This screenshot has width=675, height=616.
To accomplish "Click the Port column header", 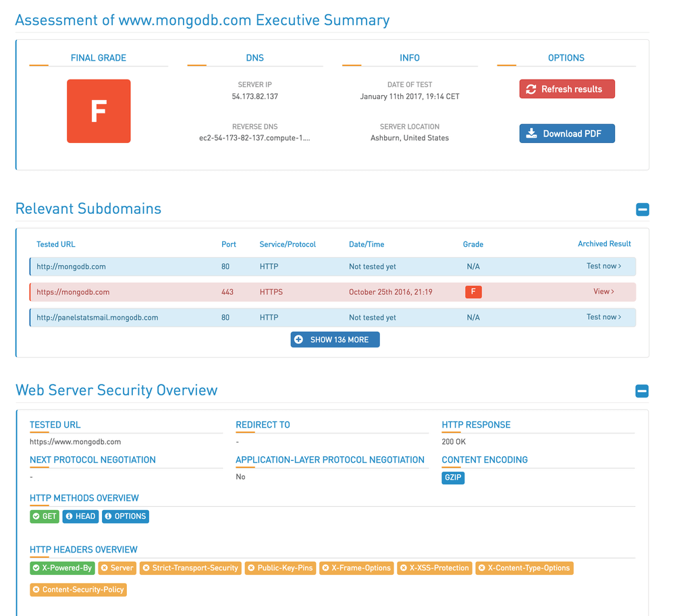I will (229, 244).
